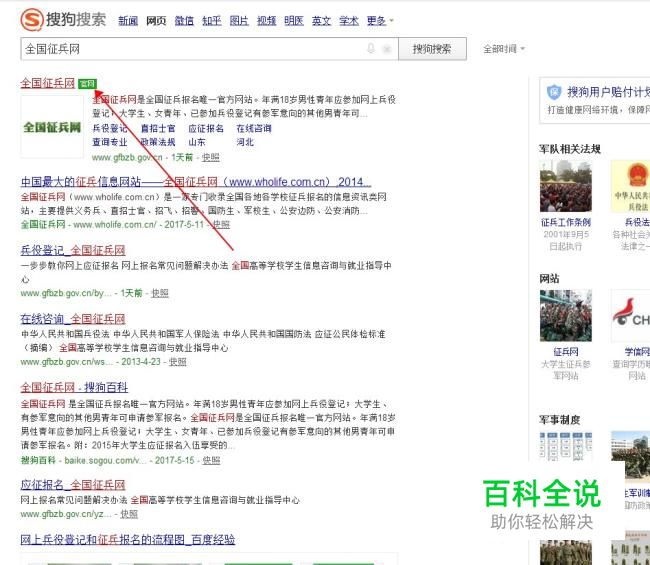Open the 征兵网 link under 网站 section
Image resolution: width=650 pixels, height=565 pixels.
pyautogui.click(x=566, y=352)
